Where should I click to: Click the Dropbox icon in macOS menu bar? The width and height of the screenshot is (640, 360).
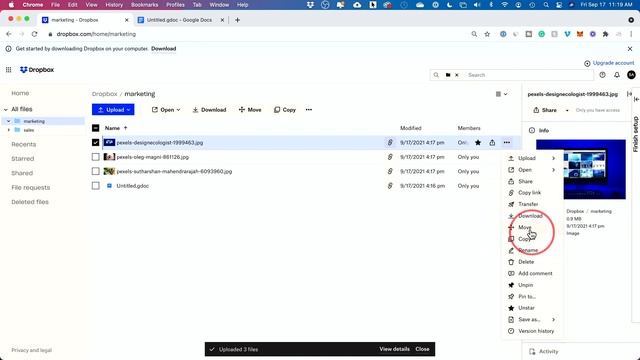point(310,5)
